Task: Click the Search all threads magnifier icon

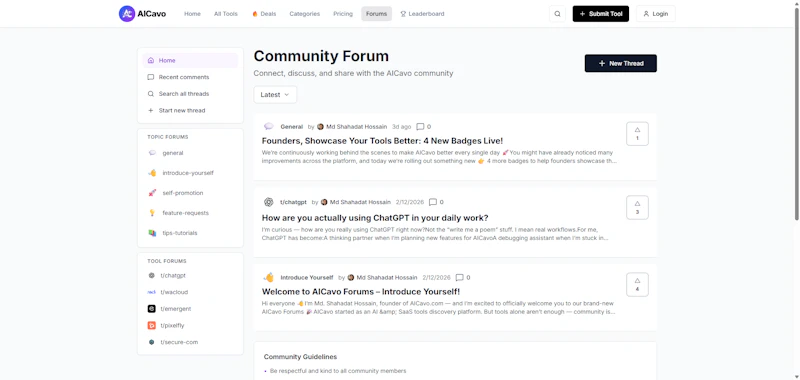Action: tap(151, 94)
